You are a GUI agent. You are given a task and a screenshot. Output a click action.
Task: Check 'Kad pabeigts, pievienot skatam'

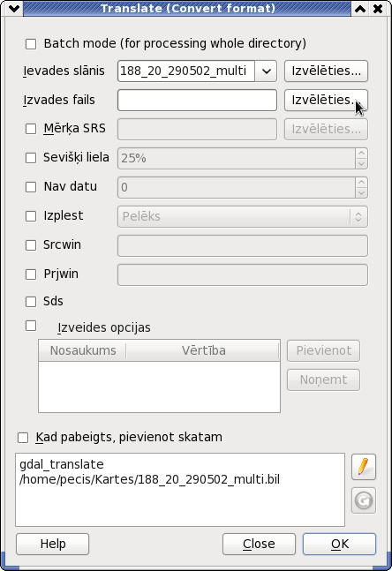point(23,438)
